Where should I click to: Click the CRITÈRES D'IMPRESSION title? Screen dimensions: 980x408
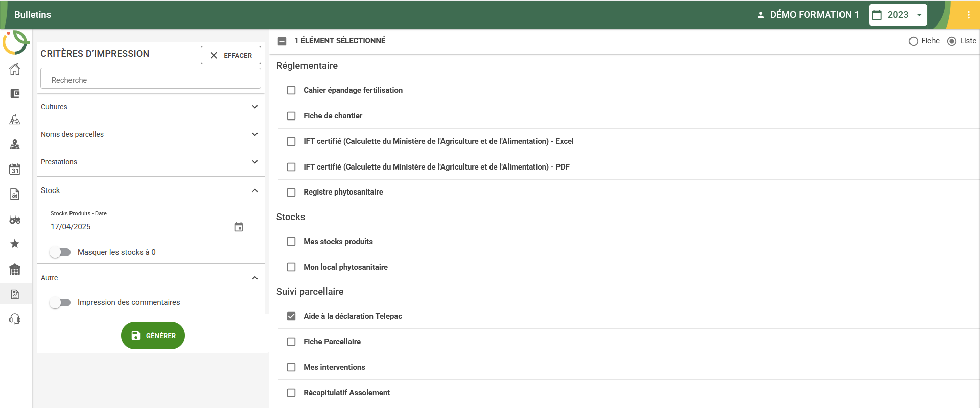coord(95,54)
